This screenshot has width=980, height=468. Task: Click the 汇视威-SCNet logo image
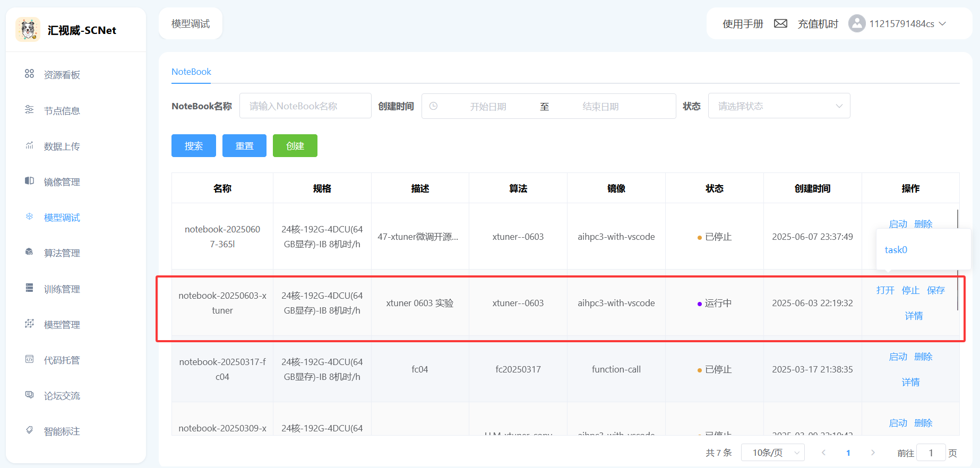28,30
